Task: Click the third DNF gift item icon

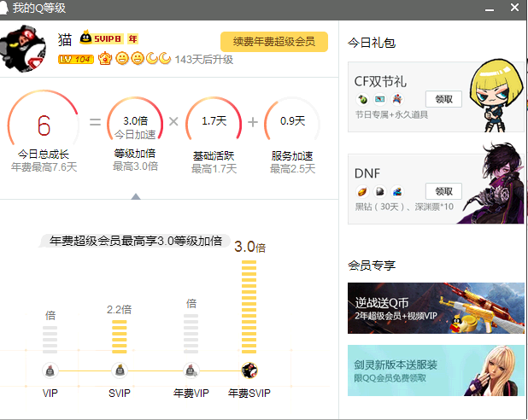Action: (397, 192)
